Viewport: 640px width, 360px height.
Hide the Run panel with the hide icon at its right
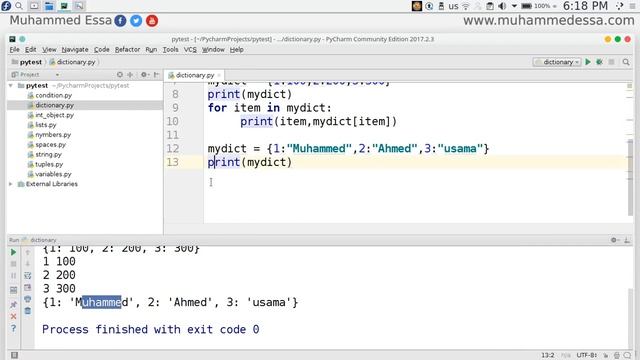click(627, 240)
